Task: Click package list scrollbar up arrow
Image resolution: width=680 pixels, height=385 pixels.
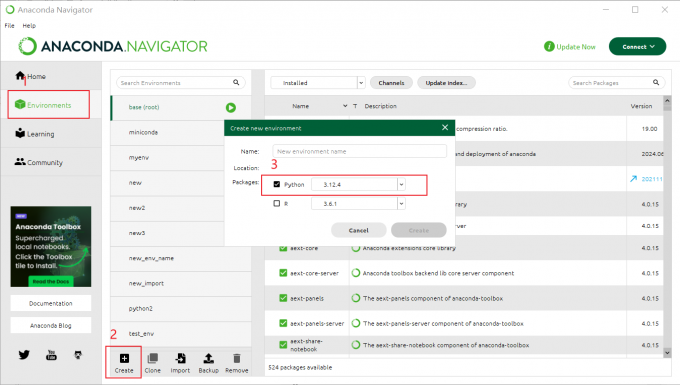Action: coord(667,101)
